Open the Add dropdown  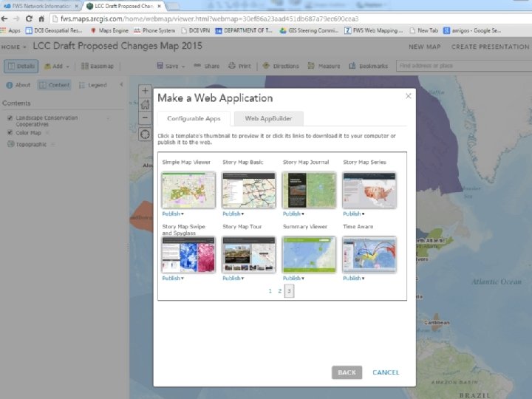point(57,66)
